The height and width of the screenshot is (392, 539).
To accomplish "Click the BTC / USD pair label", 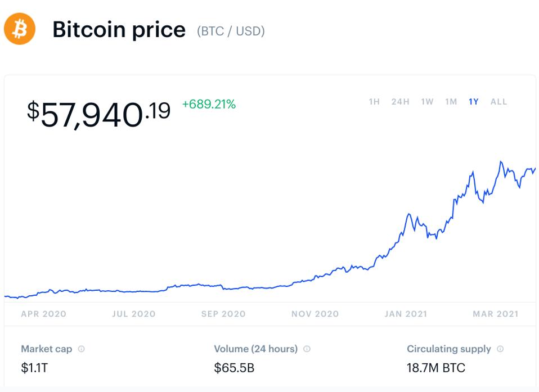I will pos(231,31).
